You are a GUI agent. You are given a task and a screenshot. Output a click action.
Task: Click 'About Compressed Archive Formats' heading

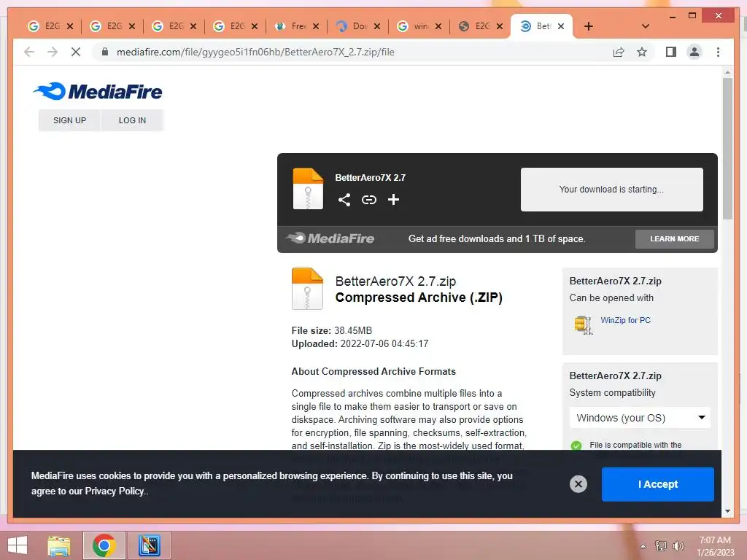(373, 371)
